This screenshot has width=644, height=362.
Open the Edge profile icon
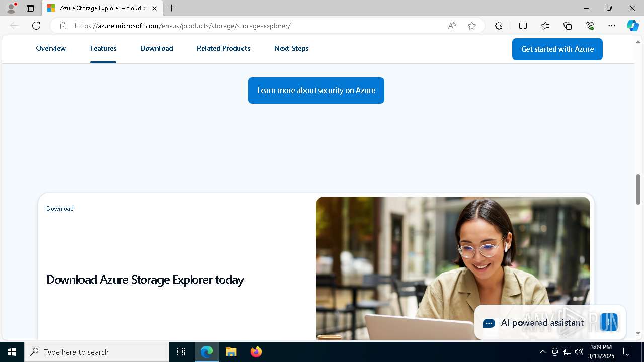11,8
